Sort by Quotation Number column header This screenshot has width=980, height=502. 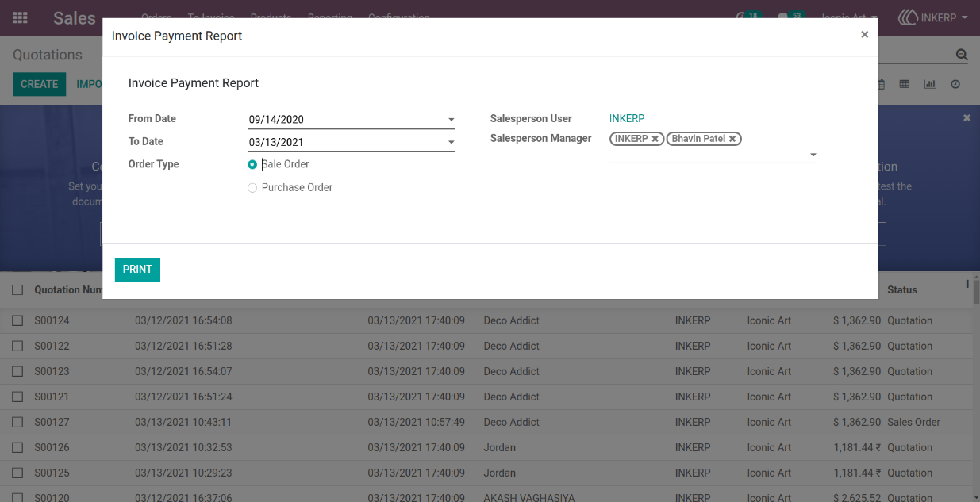tap(68, 290)
